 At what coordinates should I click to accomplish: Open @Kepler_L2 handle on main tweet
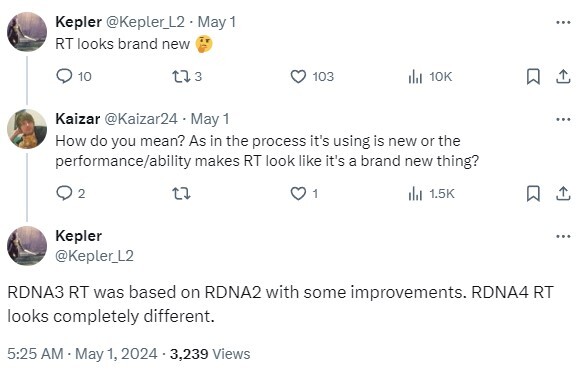click(94, 256)
